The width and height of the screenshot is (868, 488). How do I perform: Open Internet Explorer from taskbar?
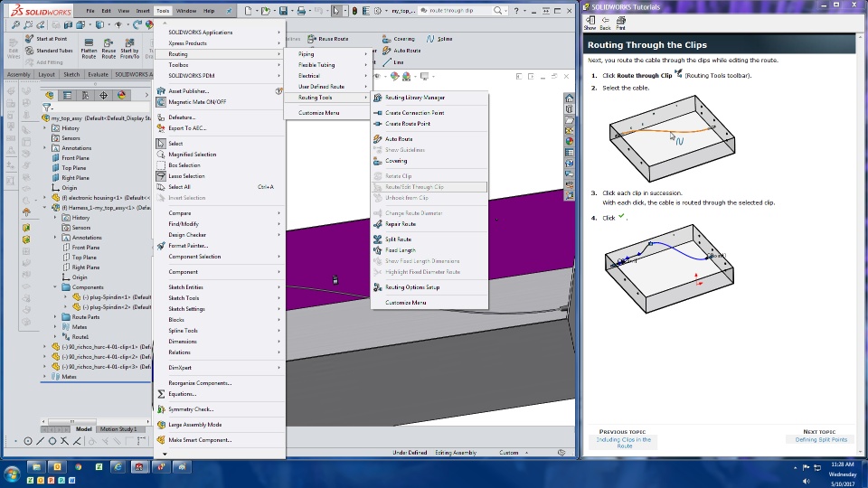(118, 467)
